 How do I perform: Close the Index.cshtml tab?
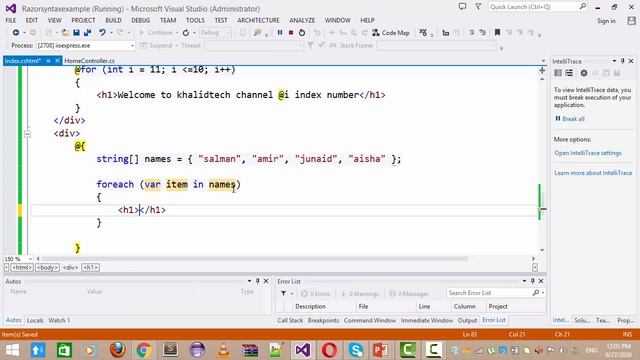coord(58,61)
